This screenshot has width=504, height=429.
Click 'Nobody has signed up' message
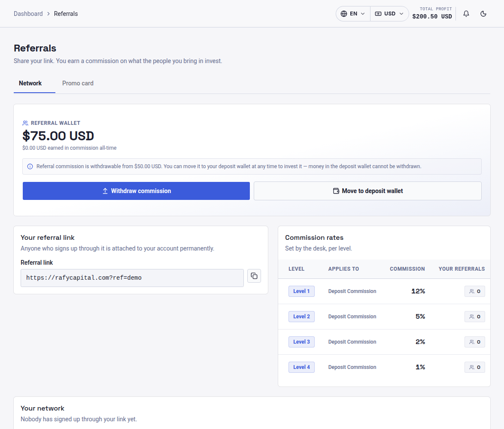coord(79,419)
